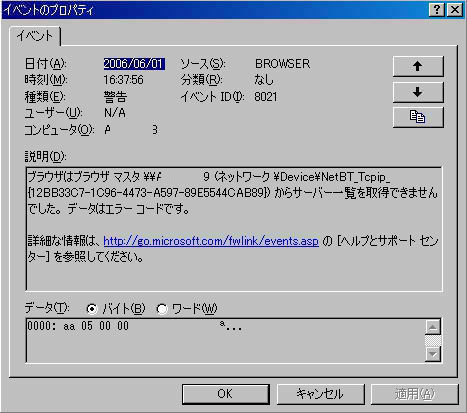Show the next event with down arrow
This screenshot has height=413, width=467.
pyautogui.click(x=418, y=92)
